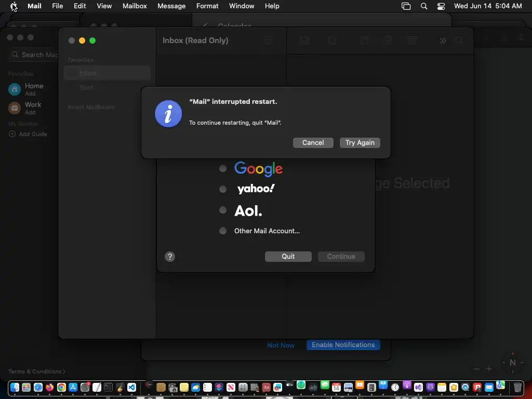Open Safari from the Dock
The image size is (532, 399).
pyautogui.click(x=38, y=387)
